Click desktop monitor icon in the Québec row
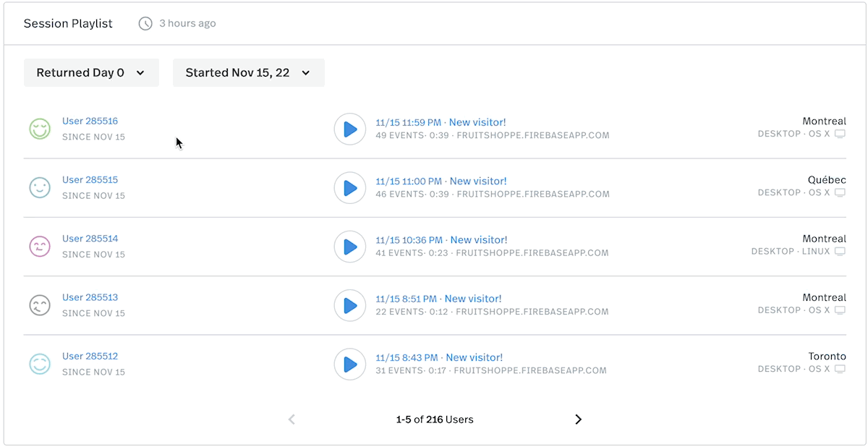868x447 pixels. (x=840, y=193)
